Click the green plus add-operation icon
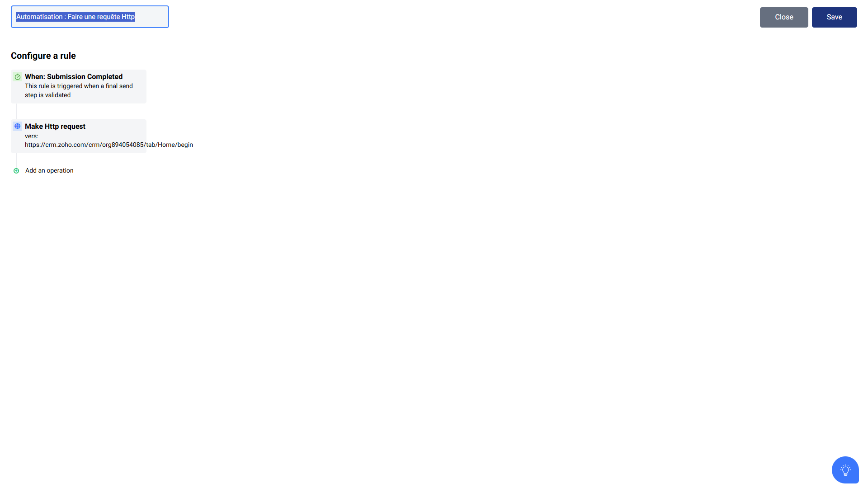This screenshot has width=868, height=488. (x=16, y=171)
